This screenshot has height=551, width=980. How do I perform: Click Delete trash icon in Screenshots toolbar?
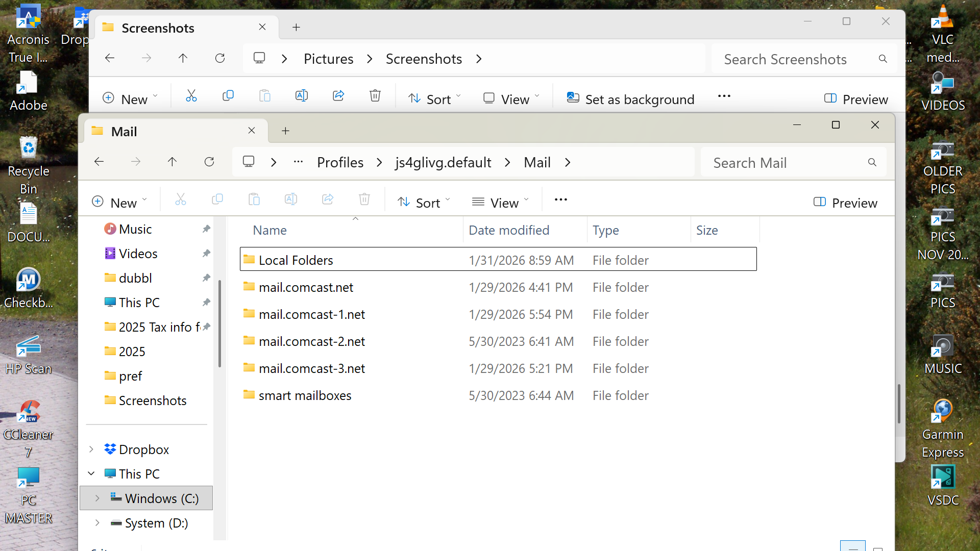[x=375, y=96]
